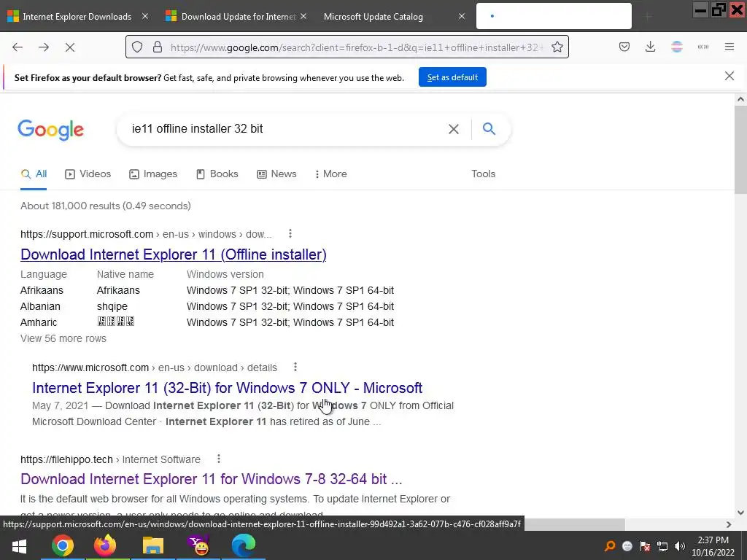Show site security padlock details
Viewport: 747px width, 560px height.
pyautogui.click(x=158, y=47)
